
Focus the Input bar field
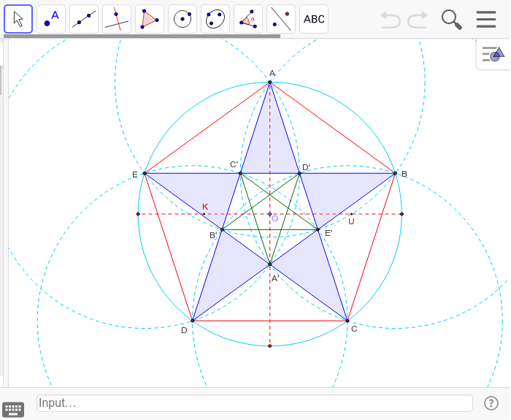tap(255, 403)
